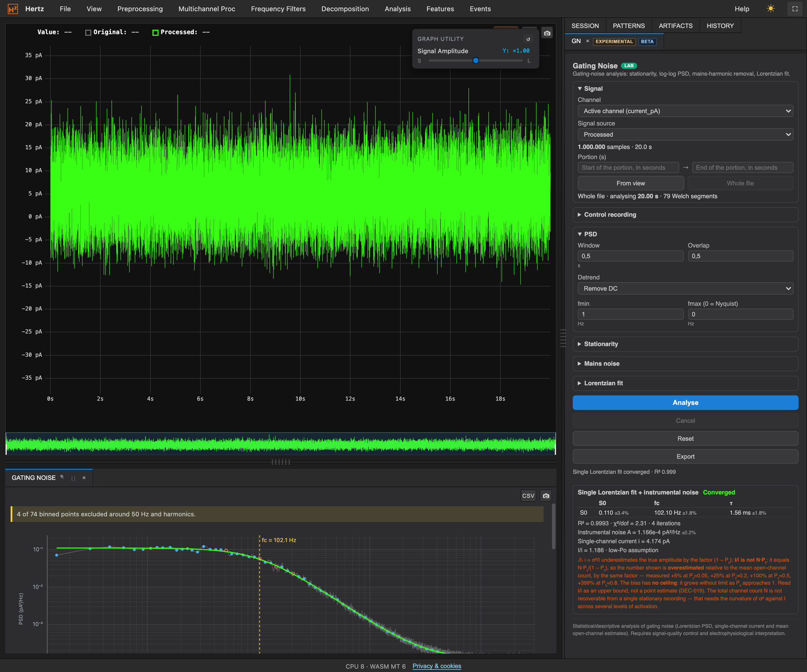Open the Preprocessing menu
The height and width of the screenshot is (672, 807).
[140, 9]
